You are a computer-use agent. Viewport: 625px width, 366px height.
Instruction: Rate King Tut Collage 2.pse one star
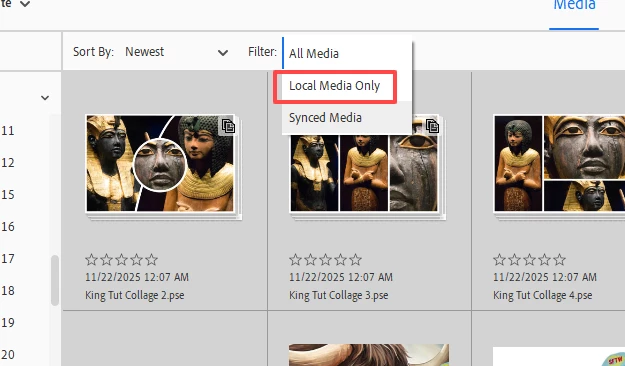(91, 260)
